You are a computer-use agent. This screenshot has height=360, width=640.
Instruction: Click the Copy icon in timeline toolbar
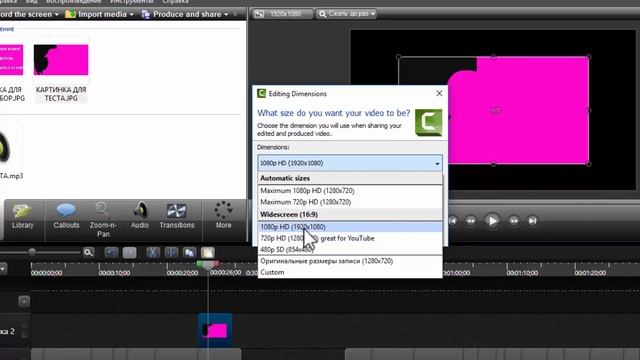(x=189, y=253)
